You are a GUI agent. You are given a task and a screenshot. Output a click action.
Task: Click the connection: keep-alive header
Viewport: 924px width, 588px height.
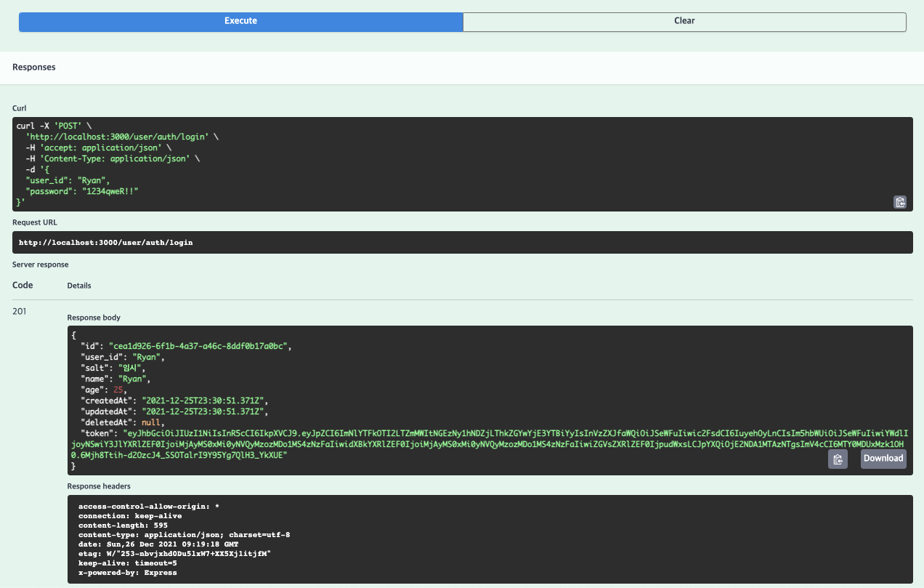tap(130, 515)
